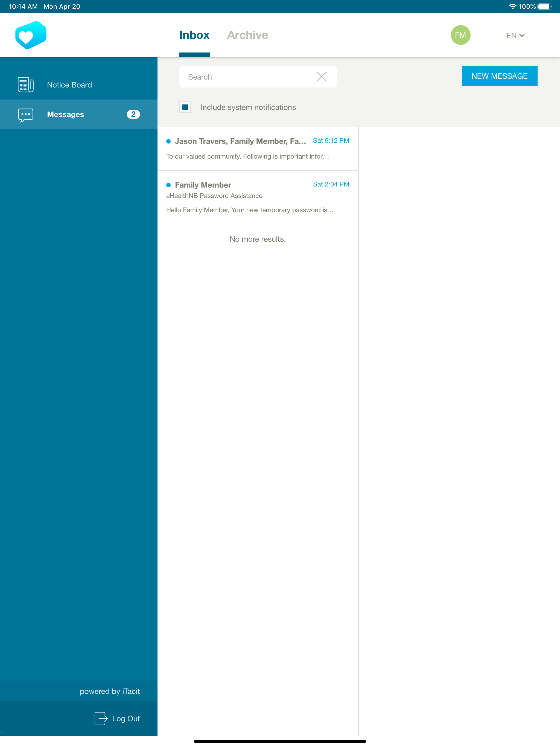The image size is (560, 747).
Task: Click the Include system notifications label
Action: [x=248, y=107]
